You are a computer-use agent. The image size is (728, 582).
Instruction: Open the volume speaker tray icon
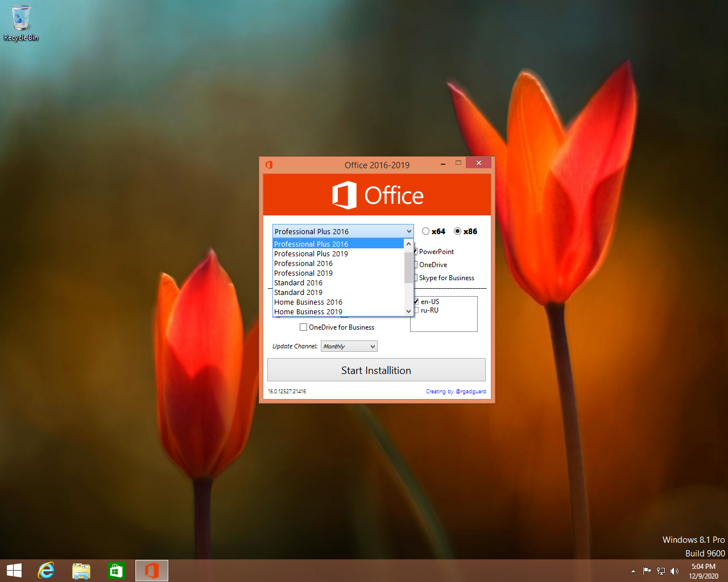click(x=675, y=571)
